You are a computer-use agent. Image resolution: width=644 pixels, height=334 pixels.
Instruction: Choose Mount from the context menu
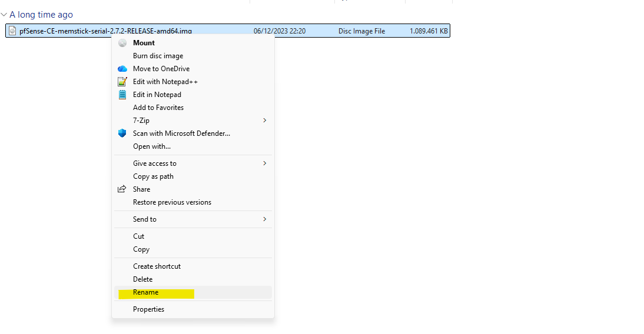coord(193,43)
